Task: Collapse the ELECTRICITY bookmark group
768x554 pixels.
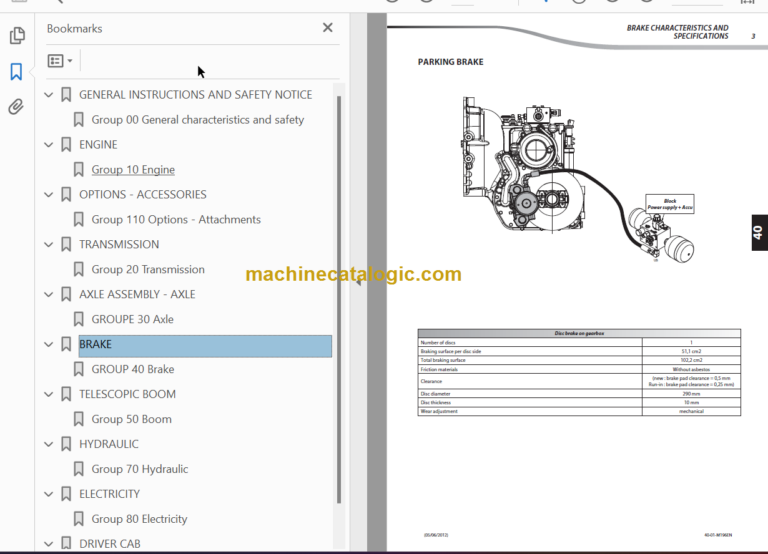Action: tap(48, 494)
